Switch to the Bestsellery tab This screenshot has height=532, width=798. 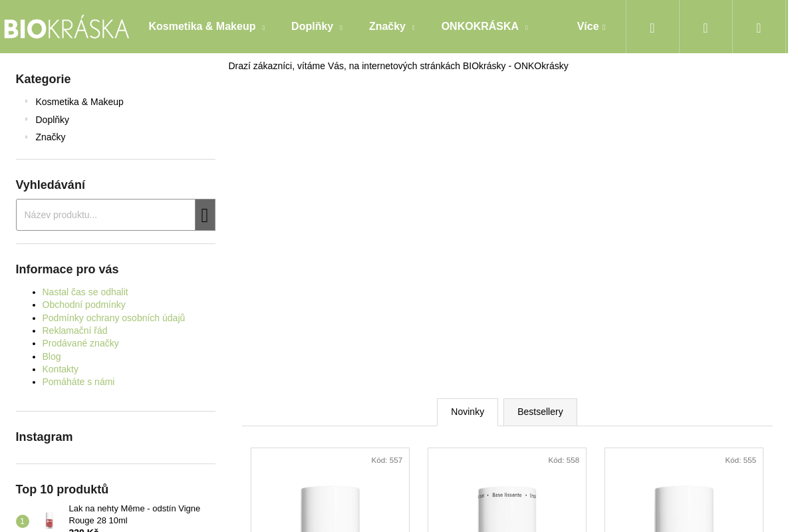point(540,412)
